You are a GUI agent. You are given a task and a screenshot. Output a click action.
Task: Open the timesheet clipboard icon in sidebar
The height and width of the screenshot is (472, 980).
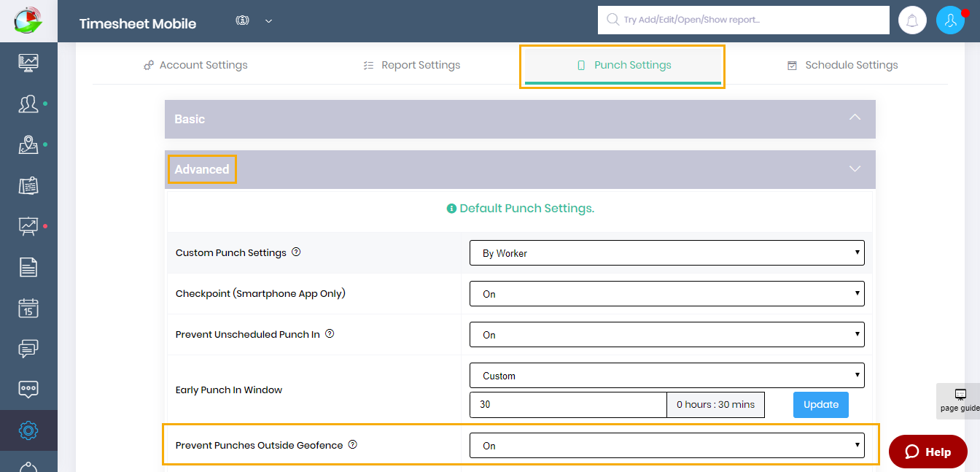click(28, 185)
